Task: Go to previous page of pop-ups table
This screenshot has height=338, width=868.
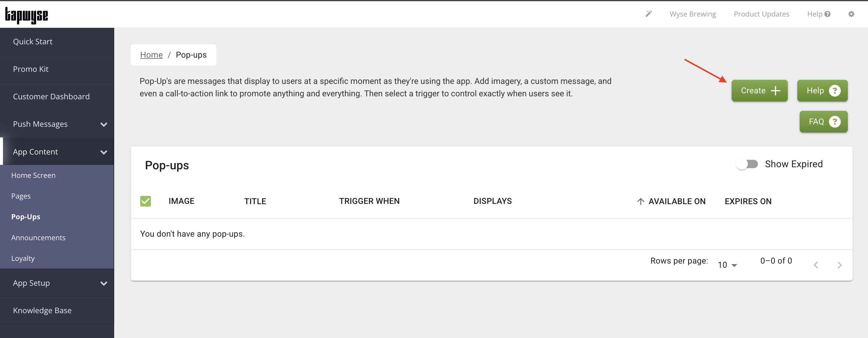Action: pos(816,265)
